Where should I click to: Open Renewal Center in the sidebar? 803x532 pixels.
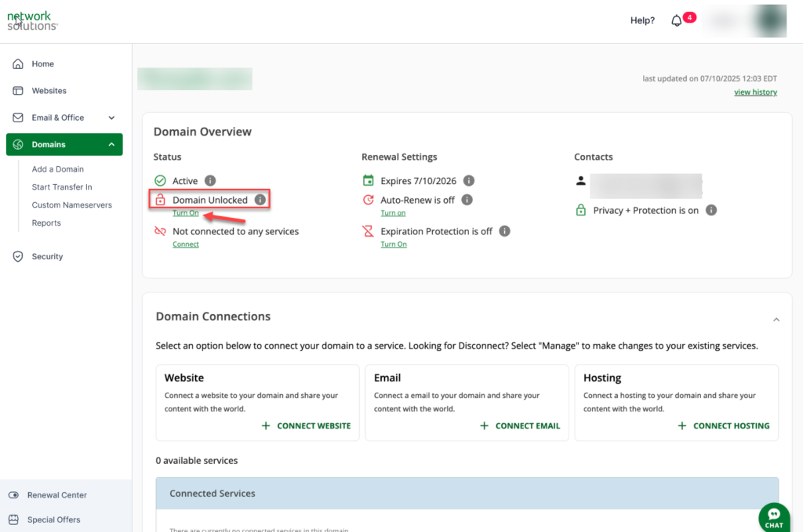[x=56, y=495]
